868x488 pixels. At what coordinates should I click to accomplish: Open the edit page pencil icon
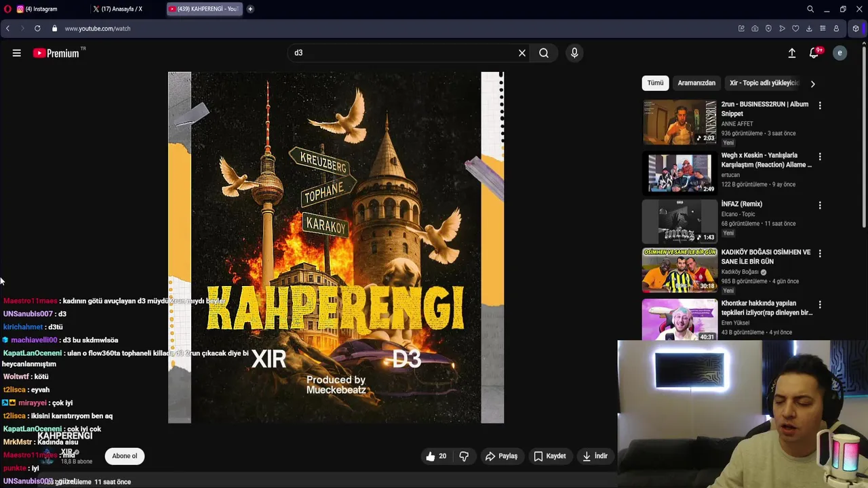(x=741, y=28)
